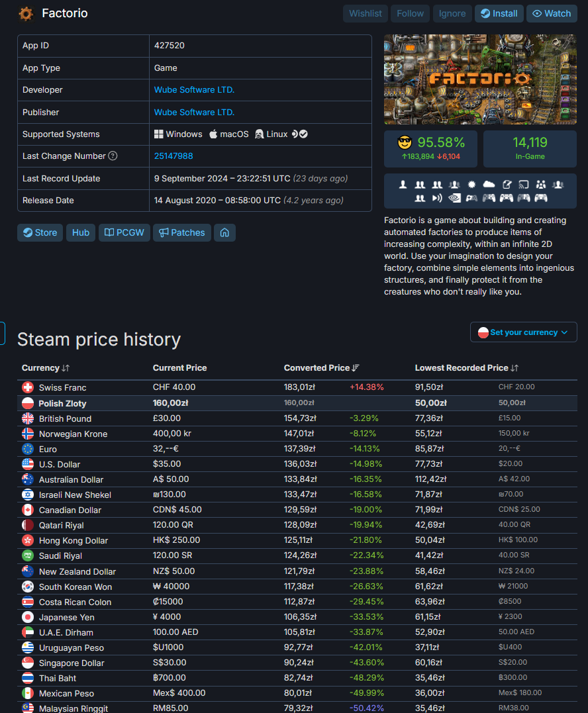
Task: Click the controller icon with plus sign
Action: coord(471,198)
